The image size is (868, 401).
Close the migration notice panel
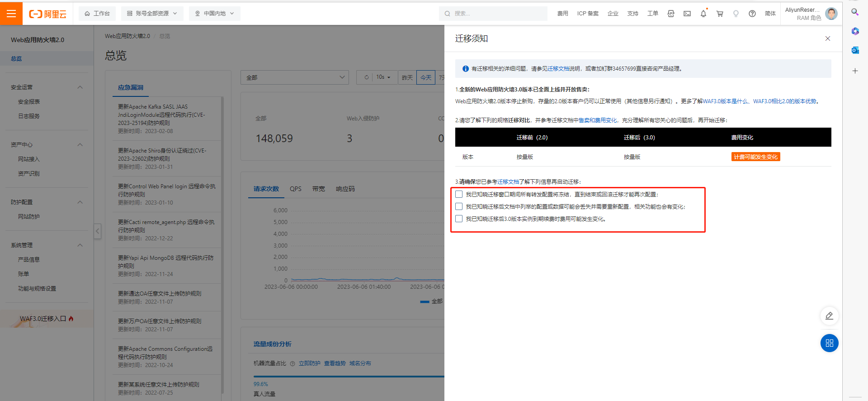tap(828, 38)
